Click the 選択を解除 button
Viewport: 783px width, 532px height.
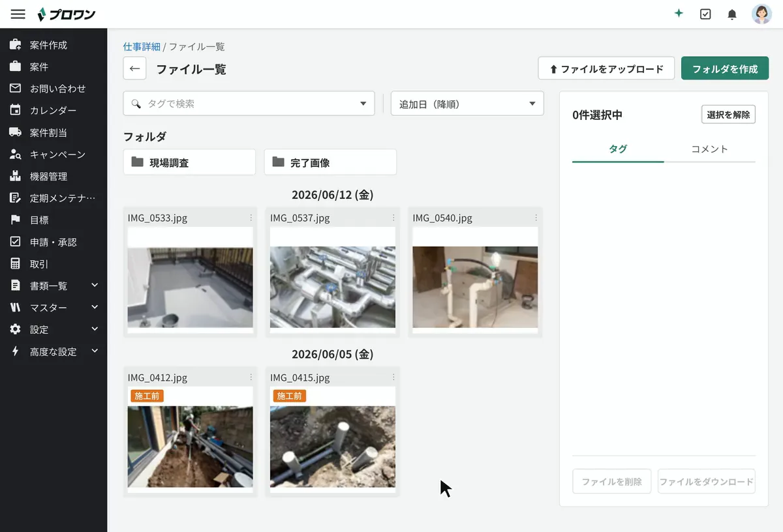(x=728, y=114)
